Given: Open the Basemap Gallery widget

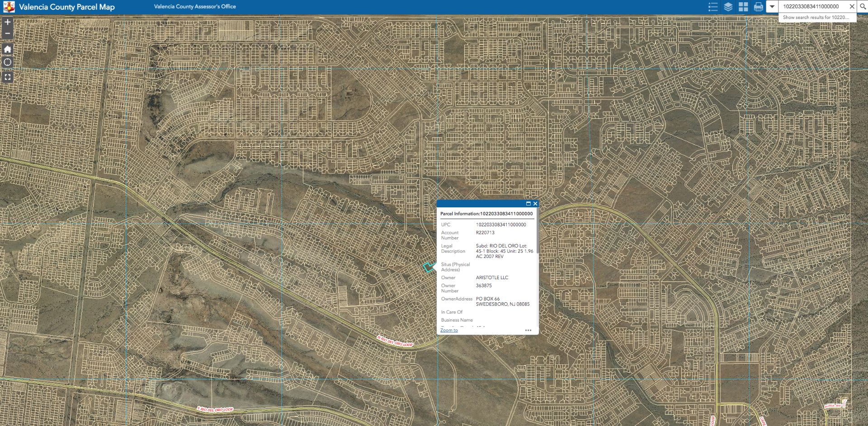Looking at the screenshot, I should [x=743, y=7].
